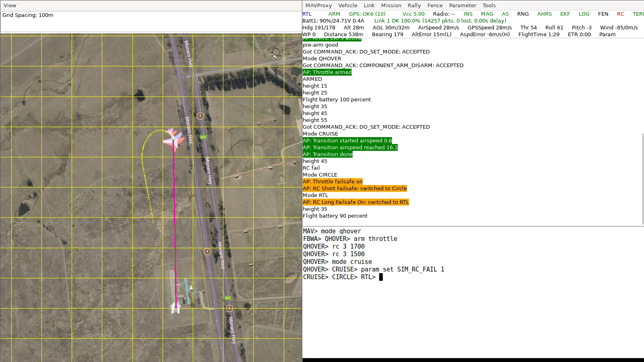Click the Grid Spacing: 100m label
The width and height of the screenshot is (644, 362).
point(28,15)
